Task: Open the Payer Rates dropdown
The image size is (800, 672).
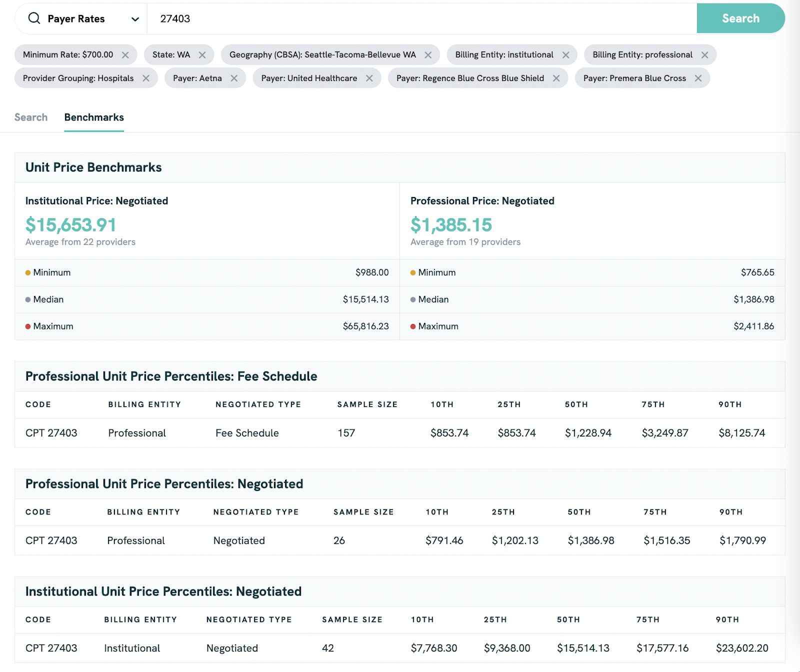Action: click(x=76, y=19)
